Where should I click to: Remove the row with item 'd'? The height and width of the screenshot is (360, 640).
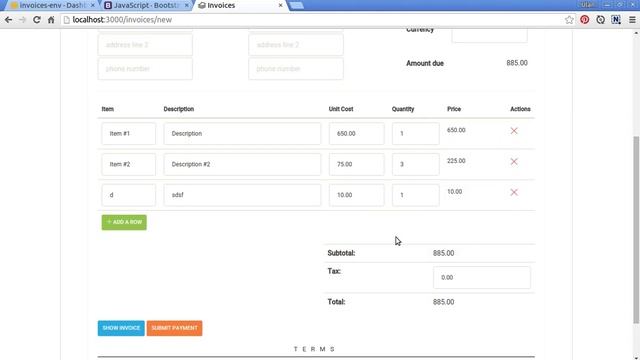click(514, 192)
